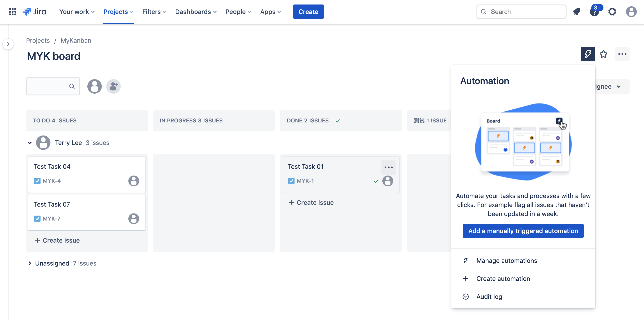
Task: Click Add a manually triggered automation
Action: (523, 231)
